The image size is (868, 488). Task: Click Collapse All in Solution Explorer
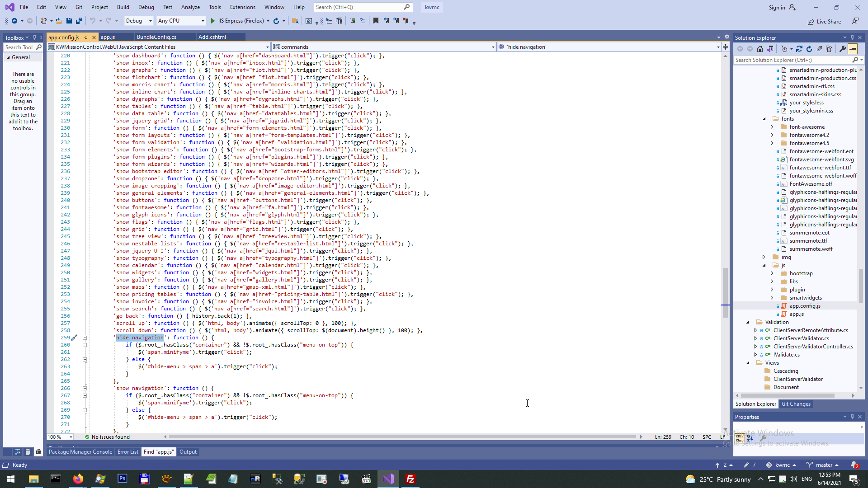[819, 49]
